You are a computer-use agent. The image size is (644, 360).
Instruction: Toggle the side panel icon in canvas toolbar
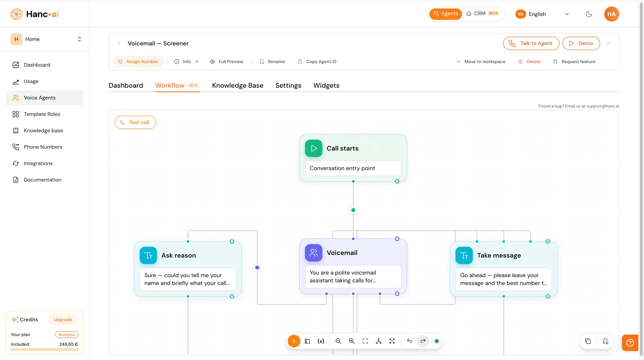coord(307,341)
